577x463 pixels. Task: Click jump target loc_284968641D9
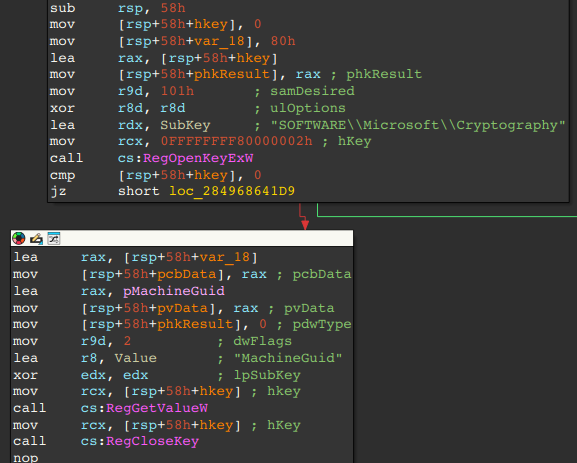click(x=232, y=191)
